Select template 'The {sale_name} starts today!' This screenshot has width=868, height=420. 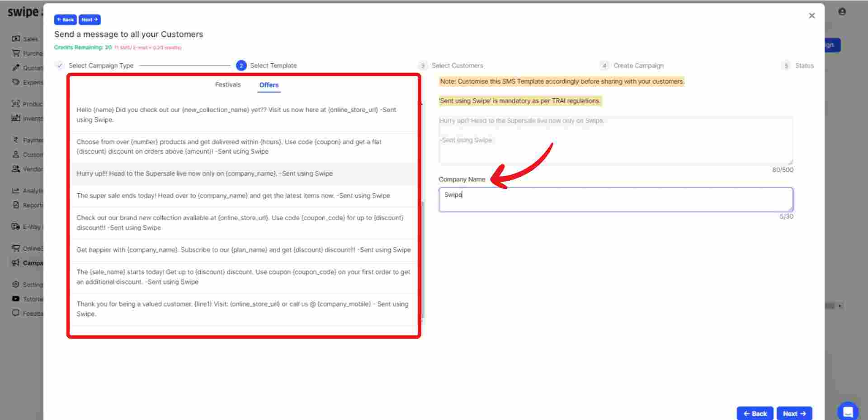pos(244,277)
